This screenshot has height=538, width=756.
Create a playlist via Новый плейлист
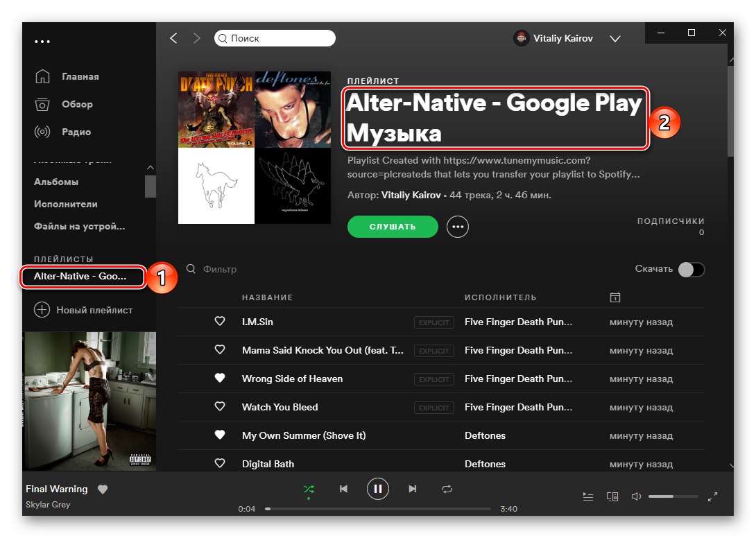94,310
